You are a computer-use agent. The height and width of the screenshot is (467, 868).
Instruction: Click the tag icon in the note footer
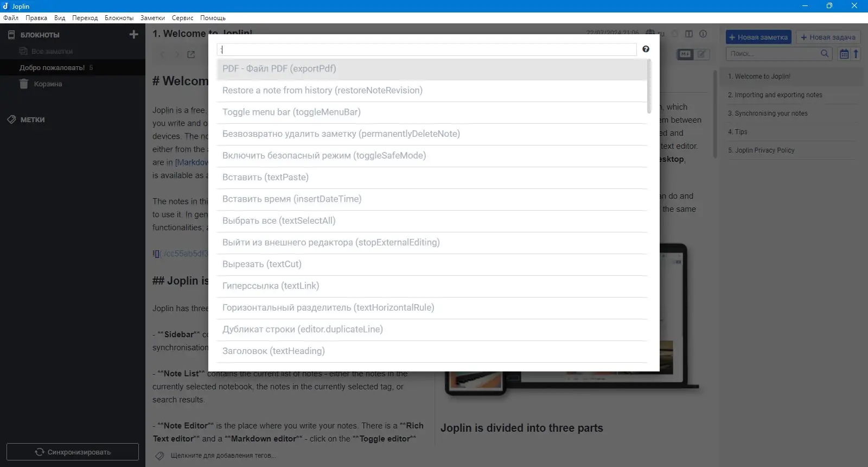pos(159,456)
